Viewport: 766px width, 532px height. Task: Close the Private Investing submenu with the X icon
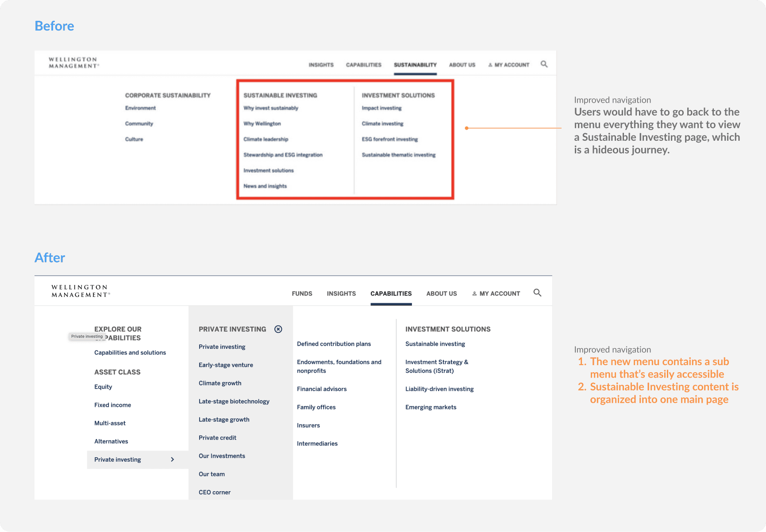point(278,329)
